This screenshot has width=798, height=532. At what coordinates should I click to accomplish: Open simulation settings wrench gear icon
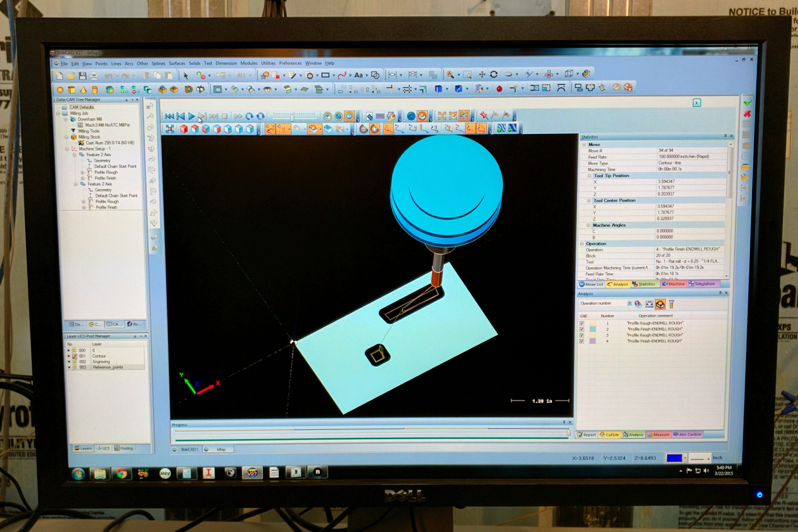[391, 116]
